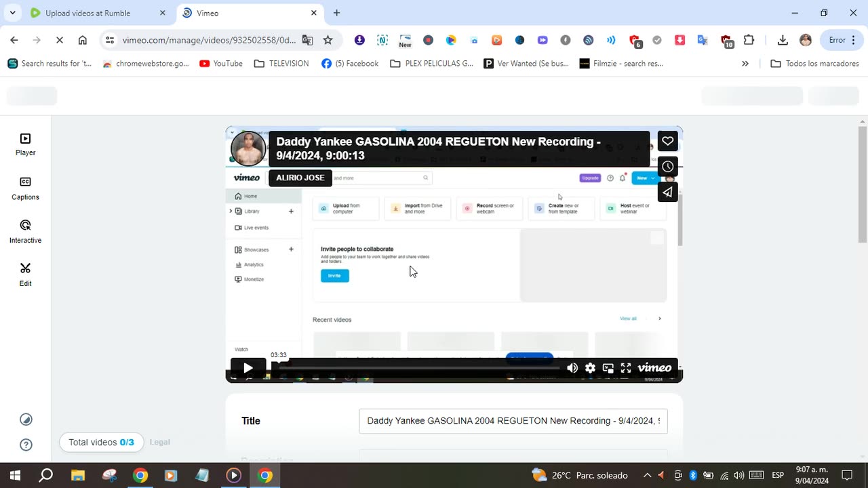Open video player settings gear
Screen dimensions: 868x488
click(x=591, y=368)
